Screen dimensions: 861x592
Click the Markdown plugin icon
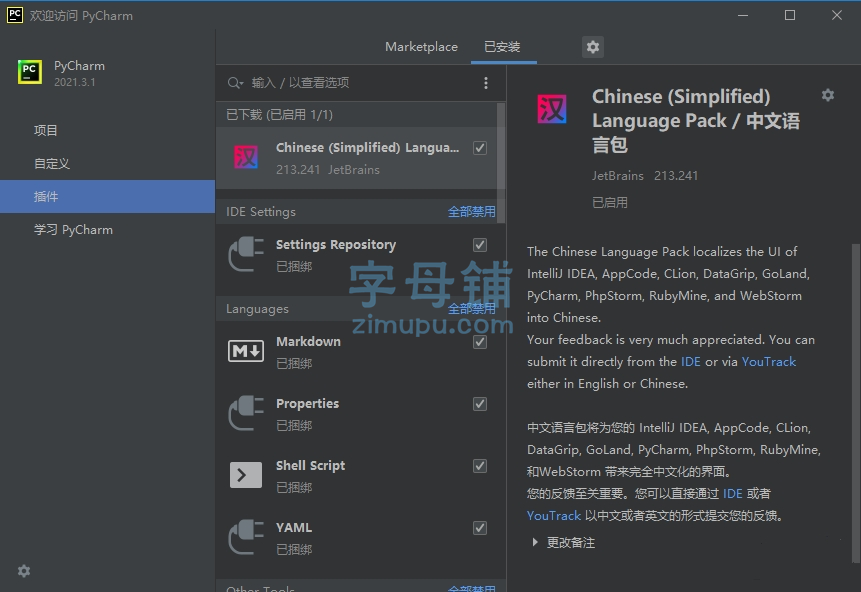point(245,351)
